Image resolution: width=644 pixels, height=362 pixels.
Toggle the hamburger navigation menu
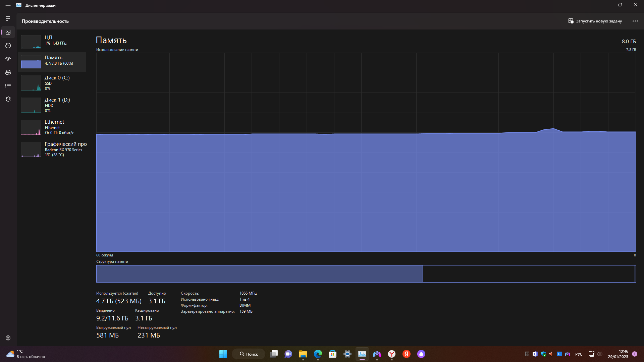(8, 5)
